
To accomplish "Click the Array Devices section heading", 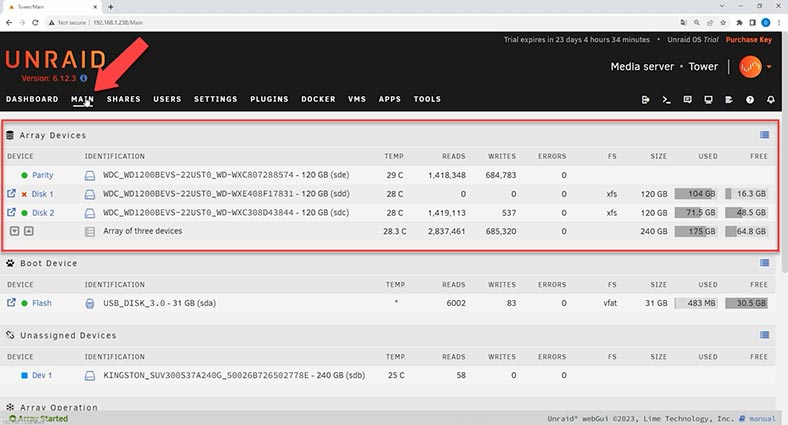I will click(x=53, y=135).
